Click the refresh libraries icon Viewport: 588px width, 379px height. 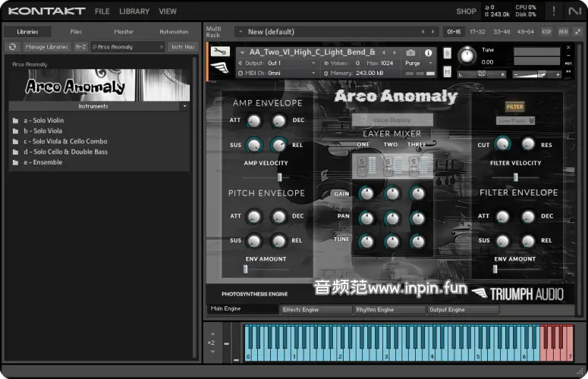pos(13,47)
